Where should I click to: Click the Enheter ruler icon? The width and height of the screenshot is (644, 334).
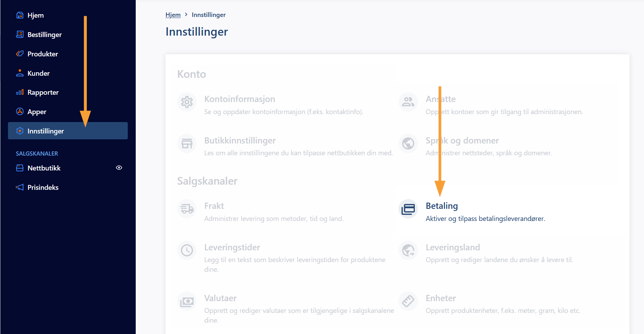(x=408, y=301)
